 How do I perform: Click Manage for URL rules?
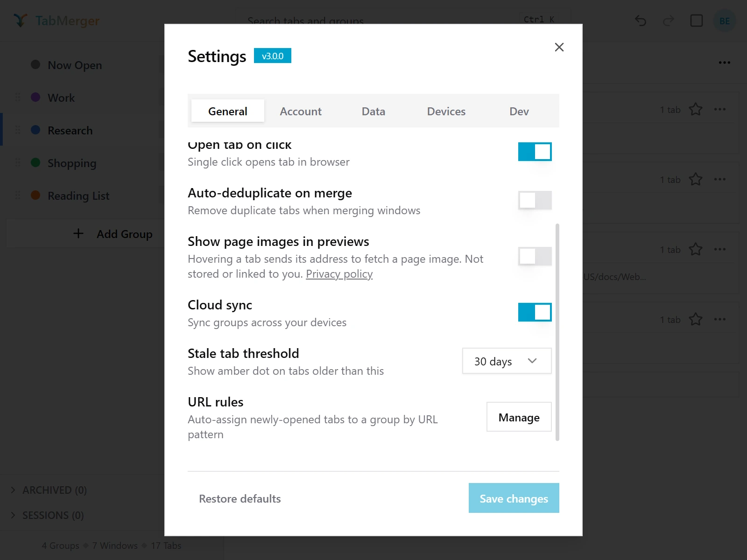coord(519,417)
